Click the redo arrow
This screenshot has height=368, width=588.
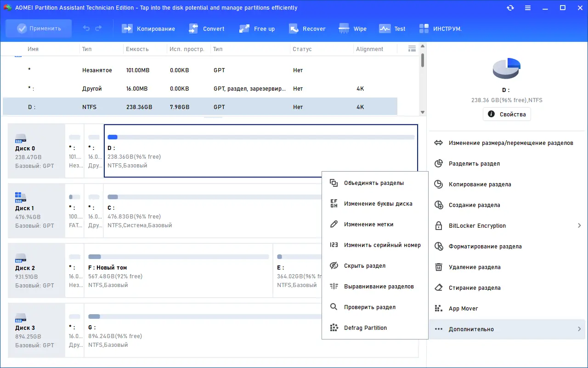[x=97, y=29]
